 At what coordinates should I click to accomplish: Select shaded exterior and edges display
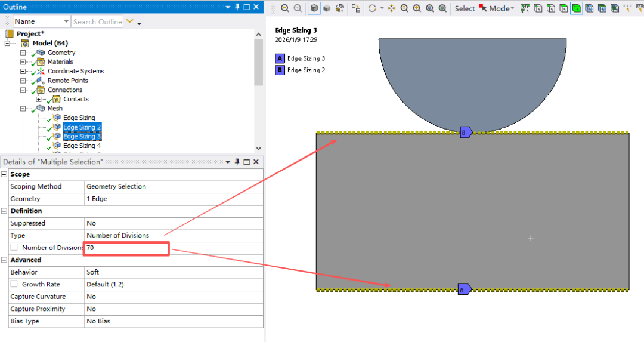pyautogui.click(x=314, y=8)
